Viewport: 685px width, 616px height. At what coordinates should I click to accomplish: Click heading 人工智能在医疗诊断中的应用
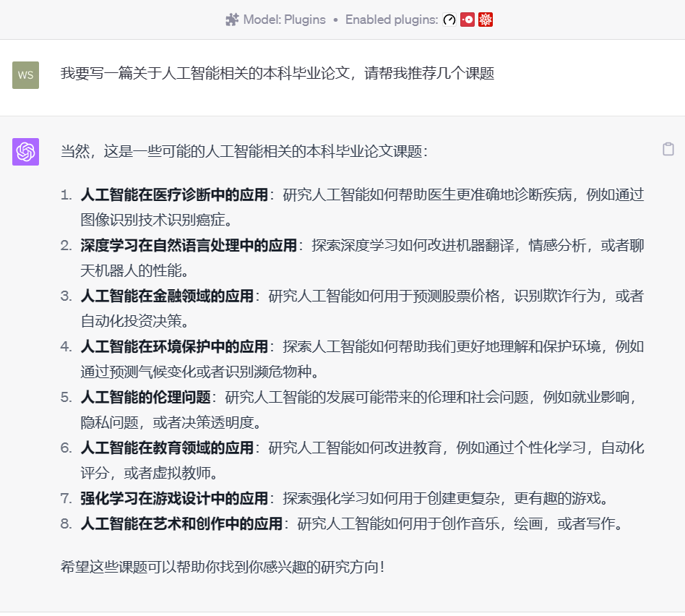pyautogui.click(x=174, y=194)
